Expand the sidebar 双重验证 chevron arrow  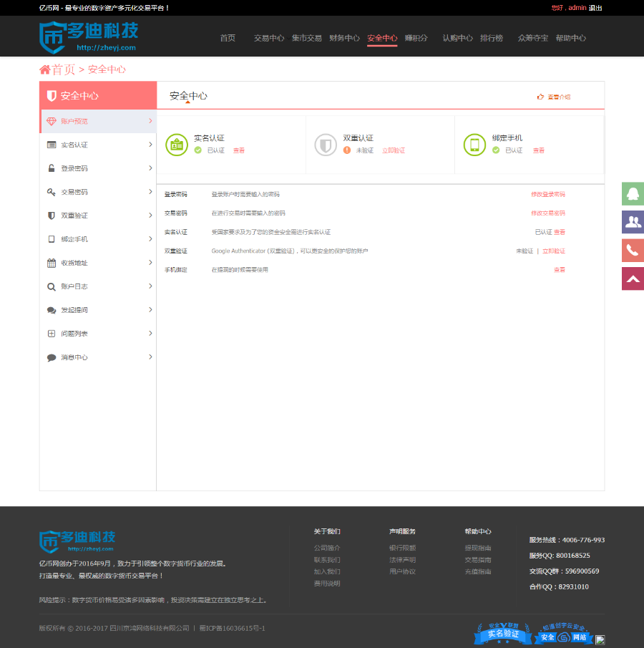[x=150, y=215]
